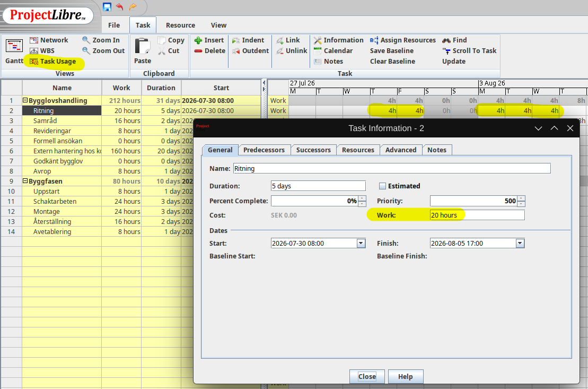Decrease Percent Complete with the spinner

[362, 203]
